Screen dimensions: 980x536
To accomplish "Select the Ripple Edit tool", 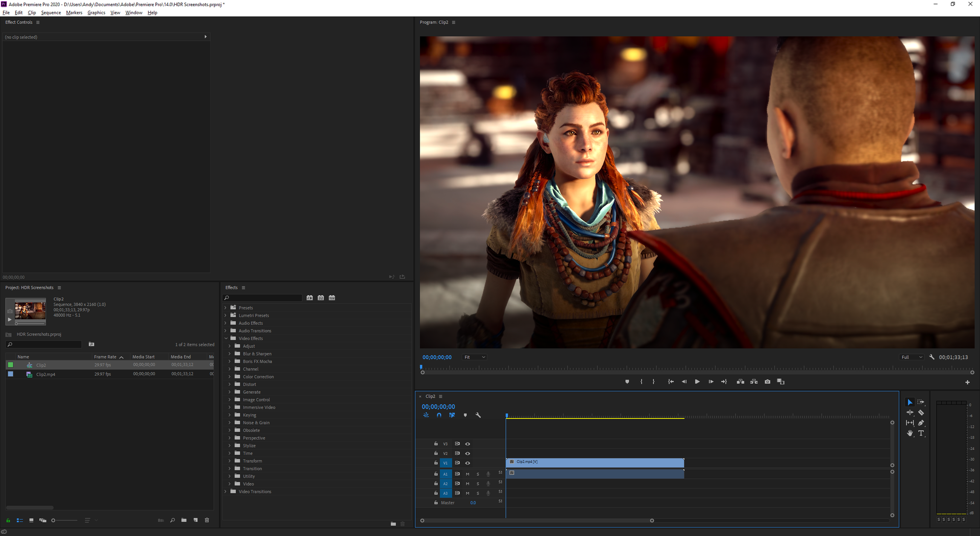I will 910,412.
